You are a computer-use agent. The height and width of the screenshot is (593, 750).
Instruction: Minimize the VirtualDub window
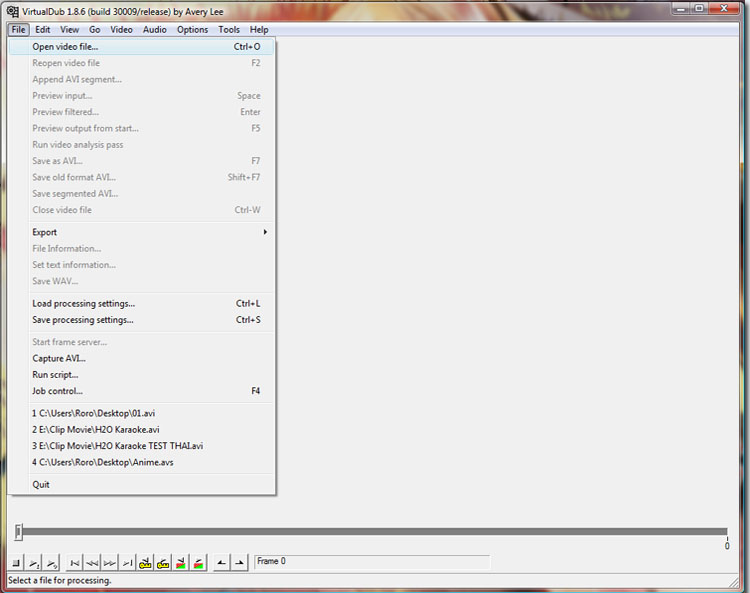(681, 8)
